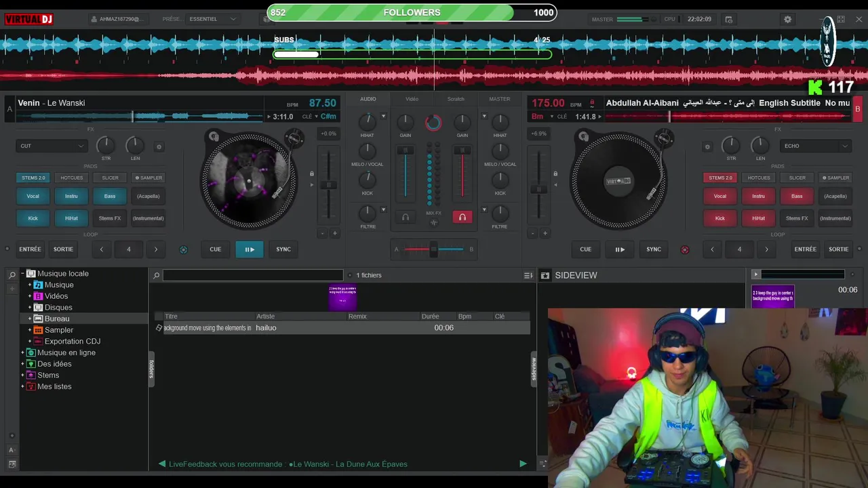Click the deck A blue volume fader
868x488 pixels.
(x=406, y=172)
